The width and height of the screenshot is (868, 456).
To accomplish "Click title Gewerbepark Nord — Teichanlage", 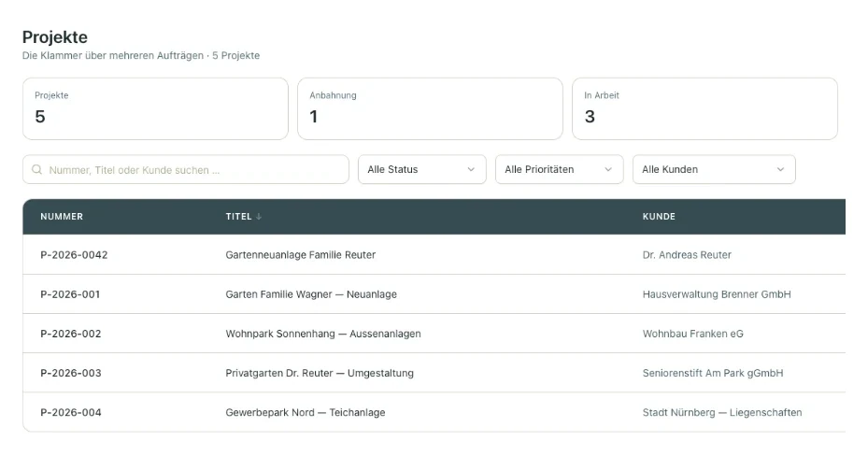I will click(x=306, y=412).
